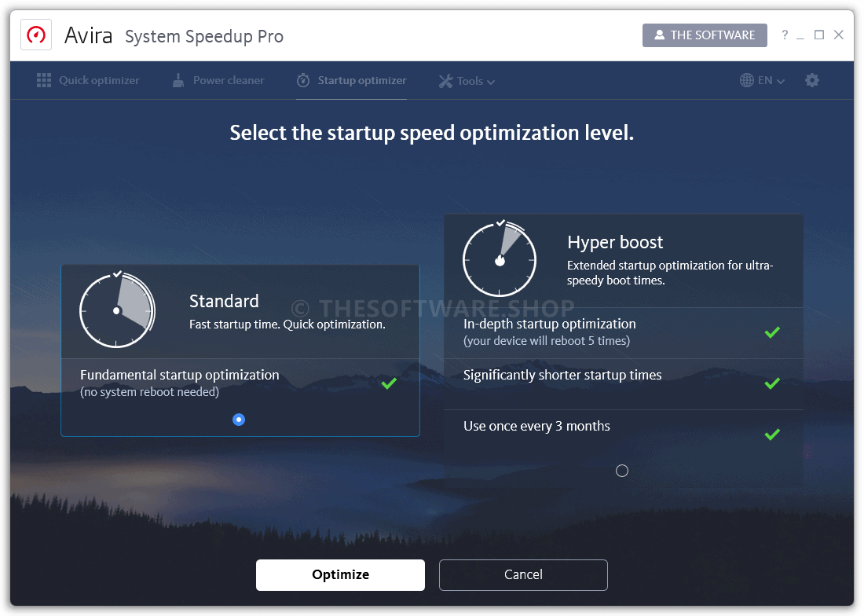Open the Quick optimizer tab
Image resolution: width=864 pixels, height=616 pixels.
click(x=88, y=80)
